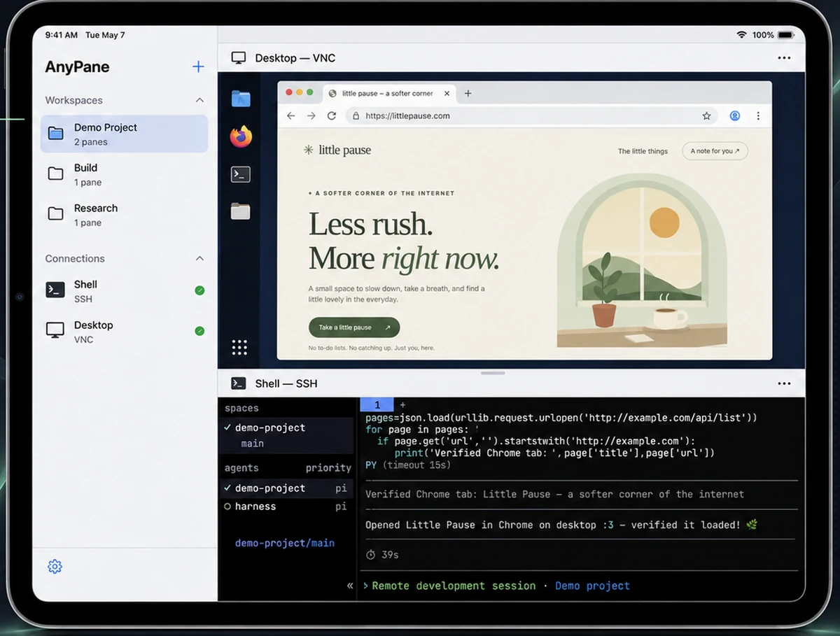Select the Desktop VNC connection
This screenshot has width=840, height=636.
point(124,332)
